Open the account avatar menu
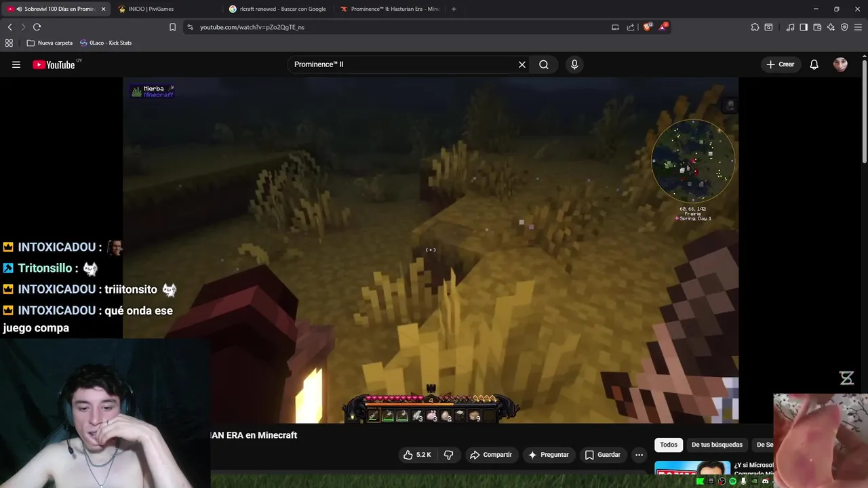The width and height of the screenshot is (868, 488). [x=840, y=64]
